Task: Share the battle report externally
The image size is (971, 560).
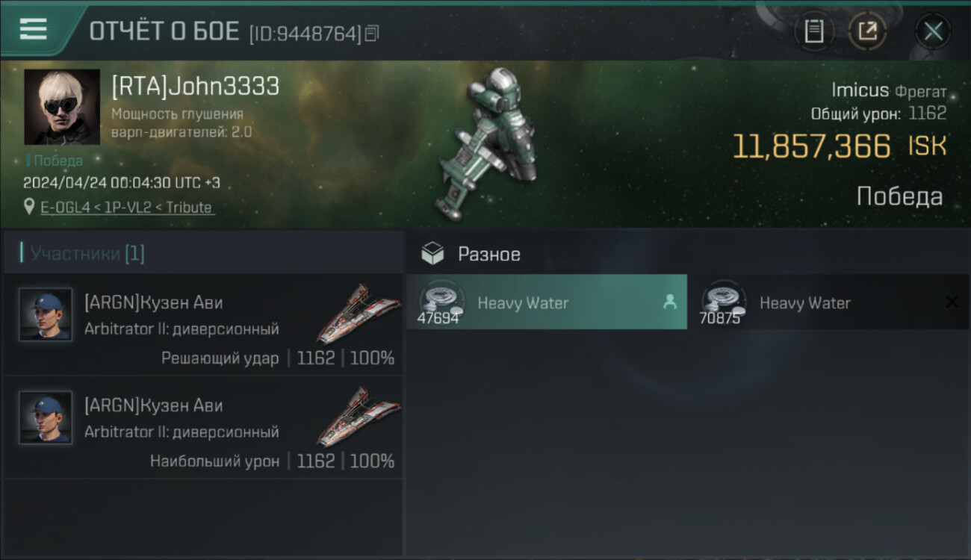Action: 866,31
